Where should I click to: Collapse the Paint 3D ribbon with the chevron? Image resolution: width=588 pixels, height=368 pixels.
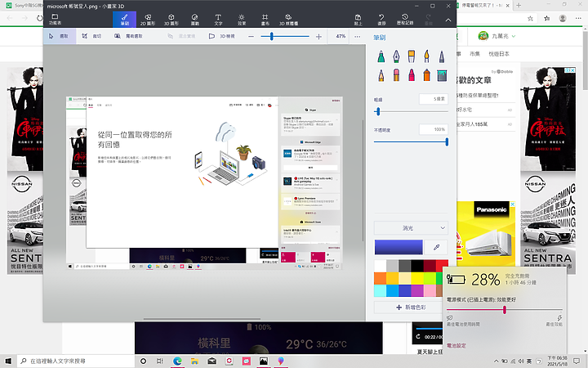[x=448, y=20]
